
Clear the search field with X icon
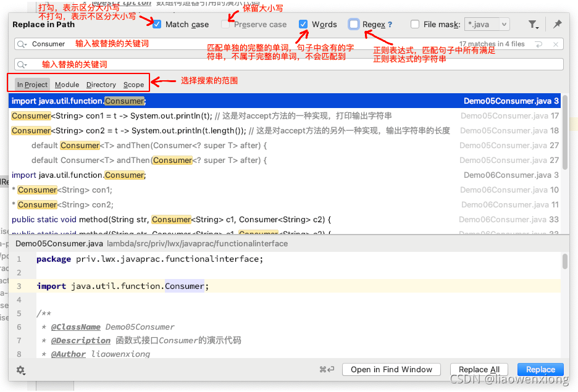(x=556, y=44)
